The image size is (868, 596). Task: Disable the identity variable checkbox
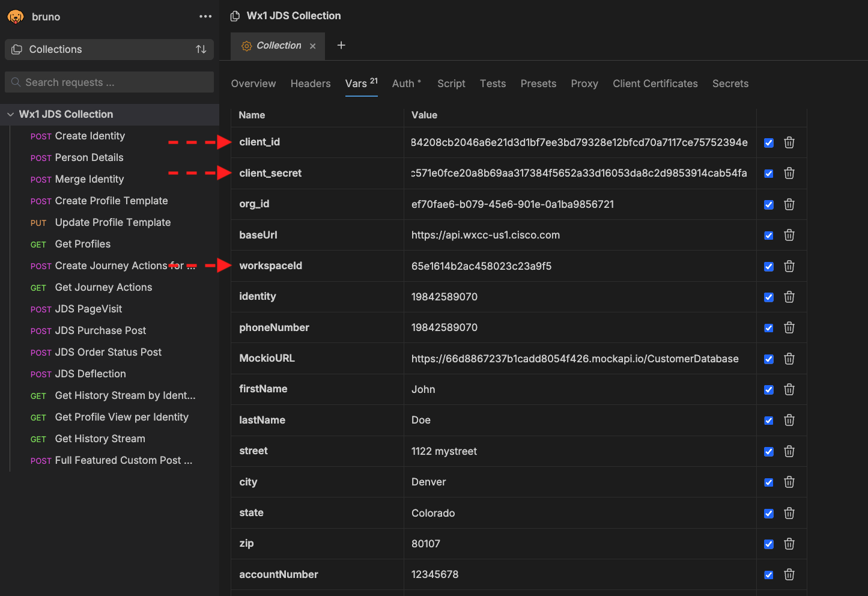(x=769, y=297)
